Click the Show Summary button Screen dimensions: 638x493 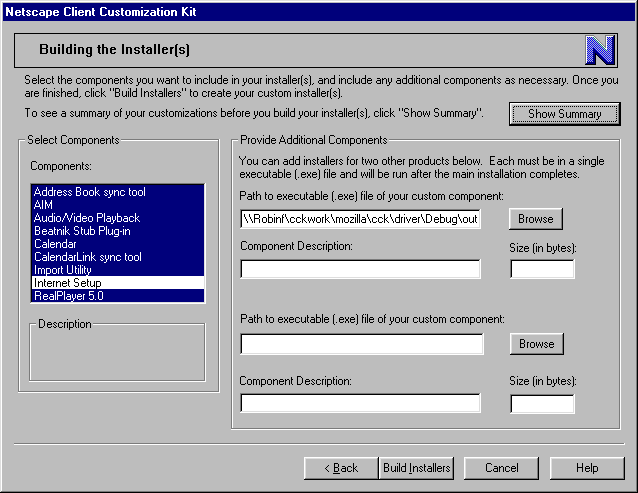click(x=564, y=114)
